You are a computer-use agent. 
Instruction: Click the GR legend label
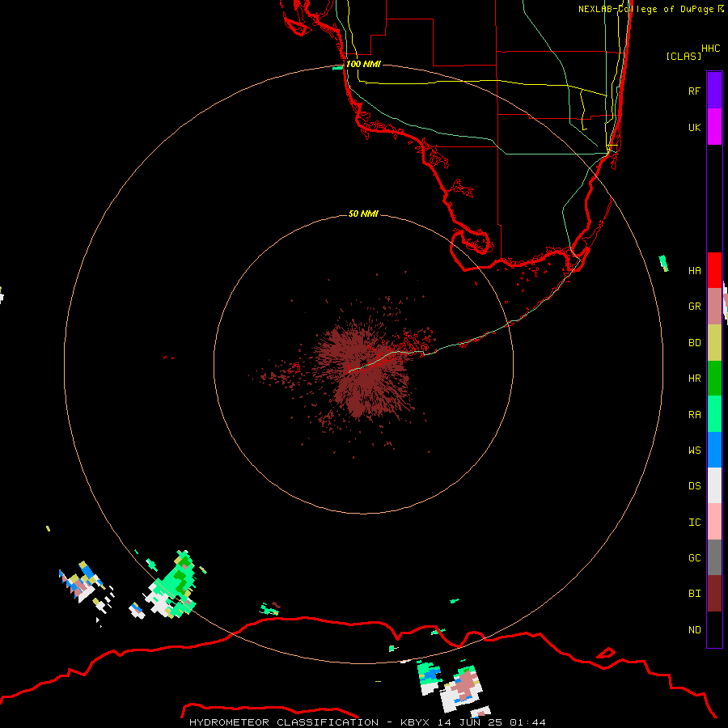coord(694,307)
